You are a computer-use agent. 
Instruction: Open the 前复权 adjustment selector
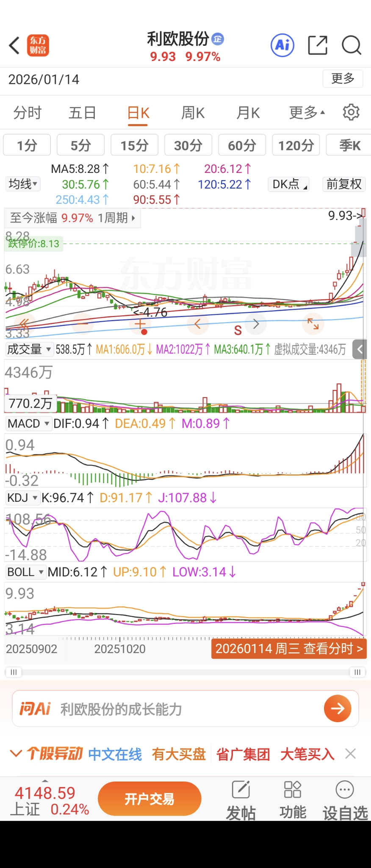344,184
